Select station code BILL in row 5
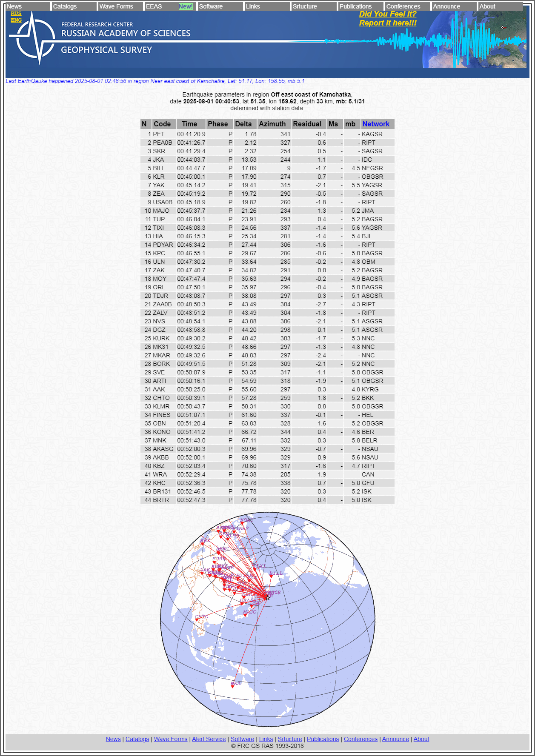 159,168
